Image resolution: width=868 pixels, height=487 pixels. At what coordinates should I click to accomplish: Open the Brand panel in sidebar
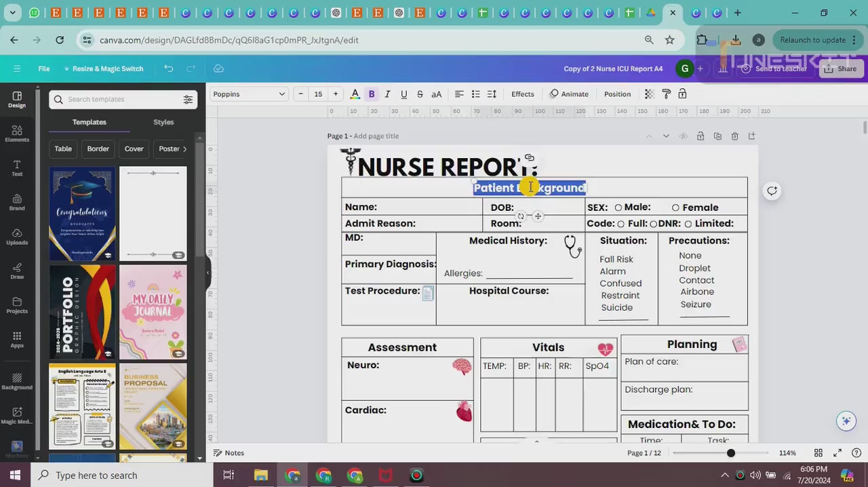coord(17,202)
